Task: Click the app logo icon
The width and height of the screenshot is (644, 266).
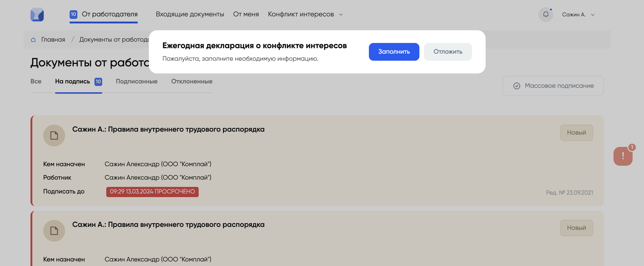Action: coord(37,15)
